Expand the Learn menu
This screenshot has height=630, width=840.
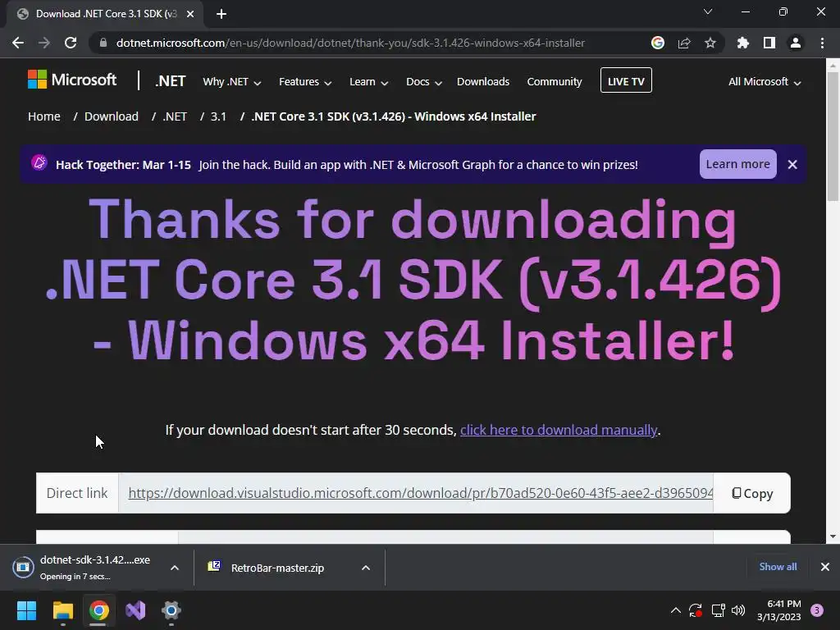(368, 82)
